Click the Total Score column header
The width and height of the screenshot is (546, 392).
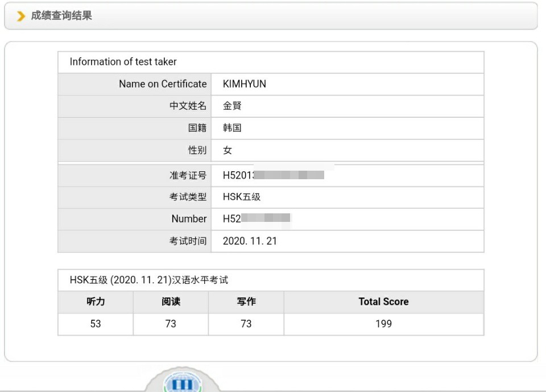tap(384, 302)
